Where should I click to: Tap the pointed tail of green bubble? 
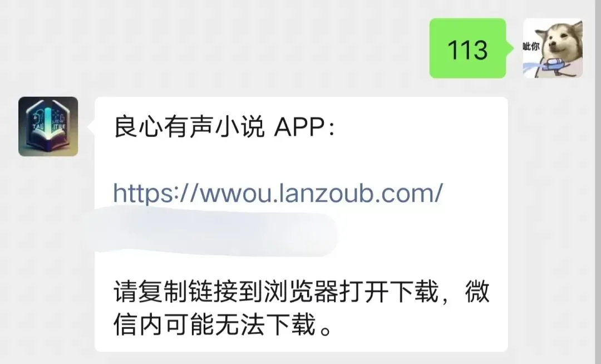(510, 48)
